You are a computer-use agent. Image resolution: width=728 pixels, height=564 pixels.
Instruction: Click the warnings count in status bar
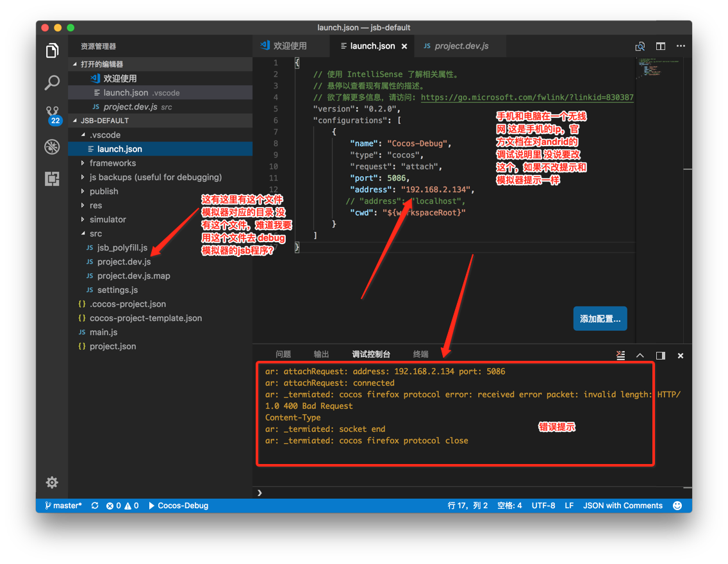coord(131,506)
